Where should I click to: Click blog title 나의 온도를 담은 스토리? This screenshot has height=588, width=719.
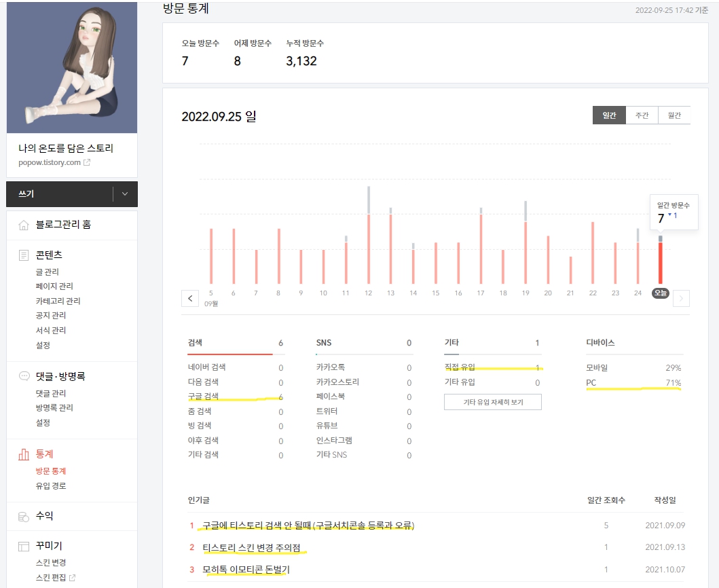pyautogui.click(x=66, y=148)
